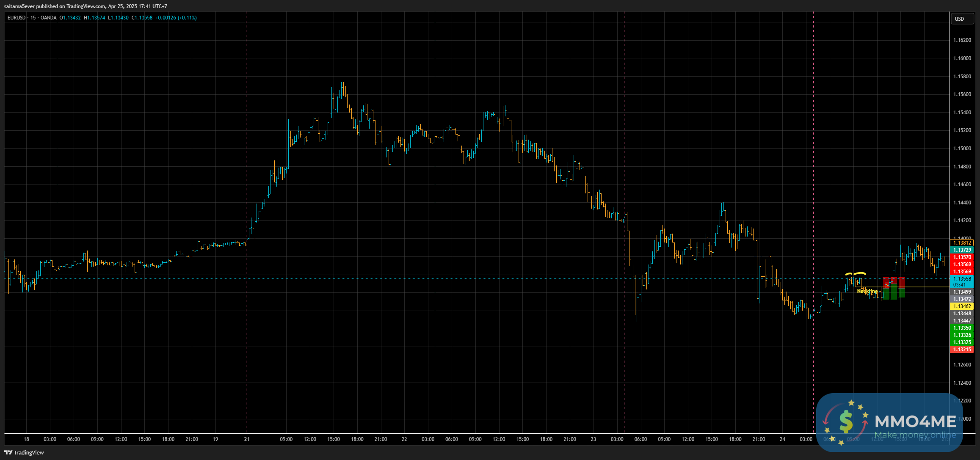Viewport: 980px width, 460px height.
Task: Click the orange-outlined 1.13812 price label
Action: click(962, 243)
